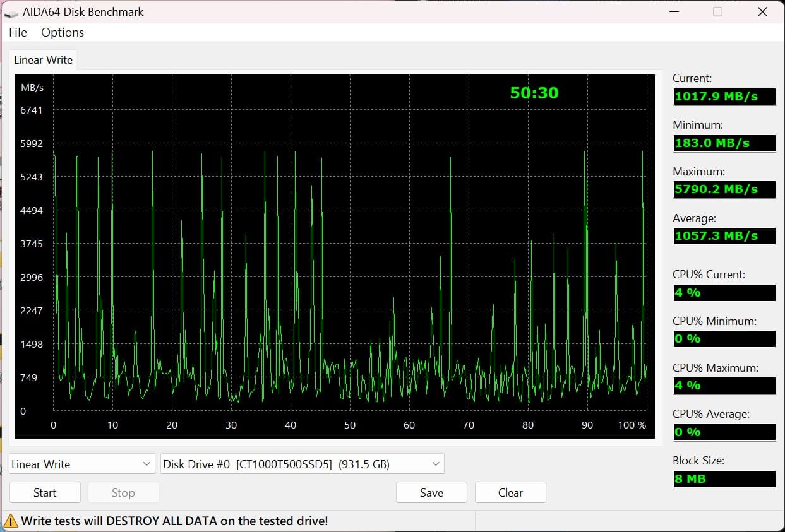Select the Linear Write tab
Viewport: 785px width, 532px height.
click(43, 60)
